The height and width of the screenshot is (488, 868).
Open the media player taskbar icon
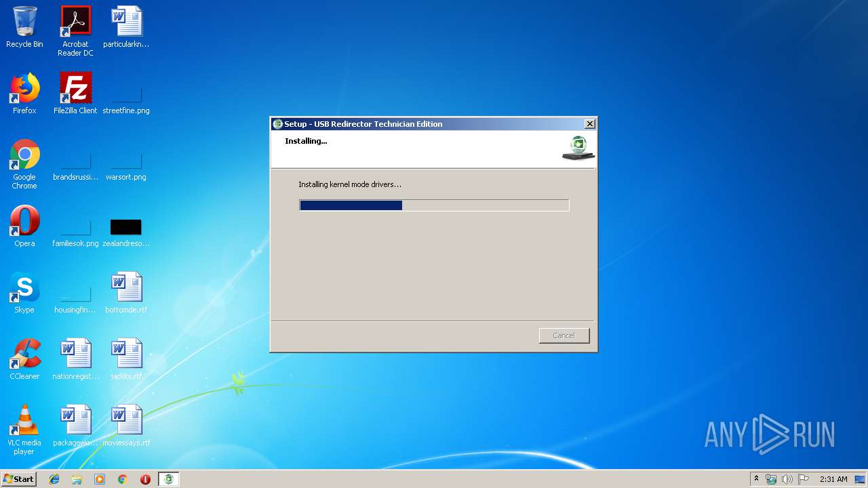coord(100,479)
